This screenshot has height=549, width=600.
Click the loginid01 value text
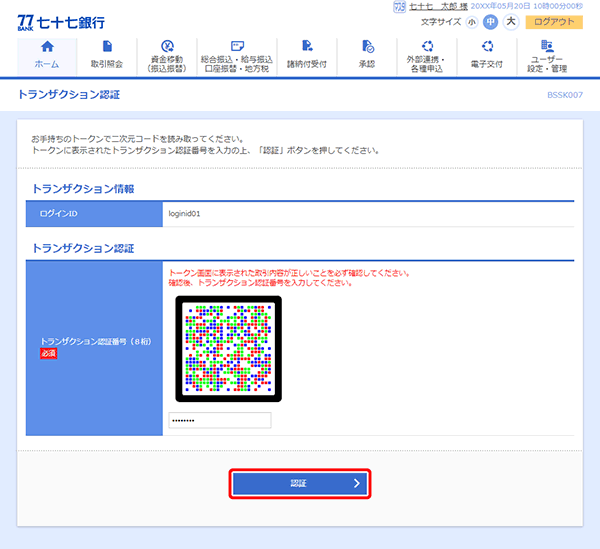tap(184, 213)
